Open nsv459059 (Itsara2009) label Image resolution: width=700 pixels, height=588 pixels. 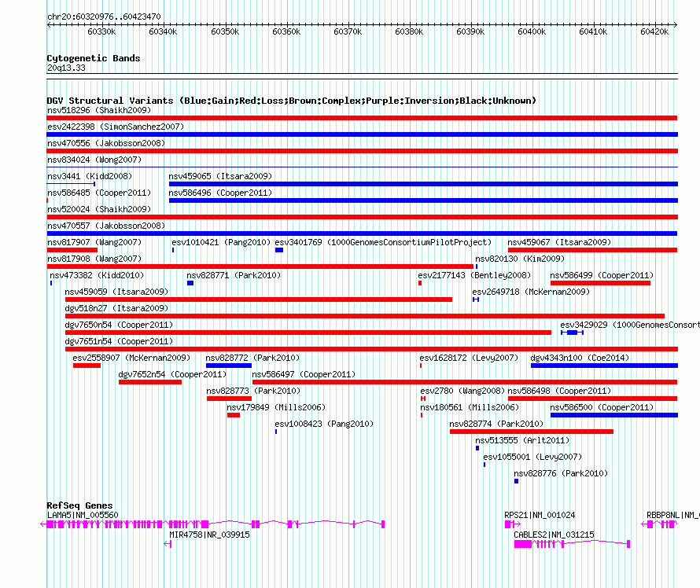click(116, 292)
